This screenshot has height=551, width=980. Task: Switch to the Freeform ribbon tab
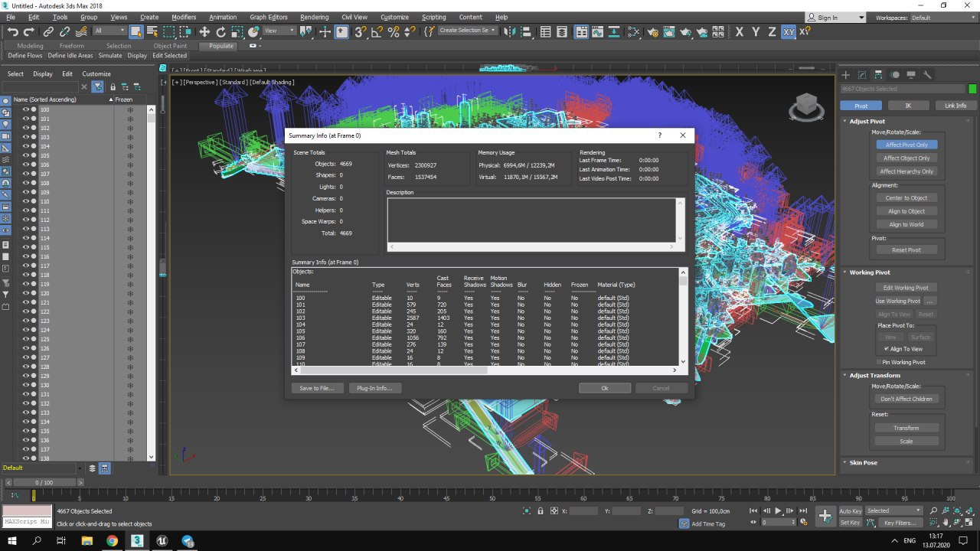[x=72, y=46]
